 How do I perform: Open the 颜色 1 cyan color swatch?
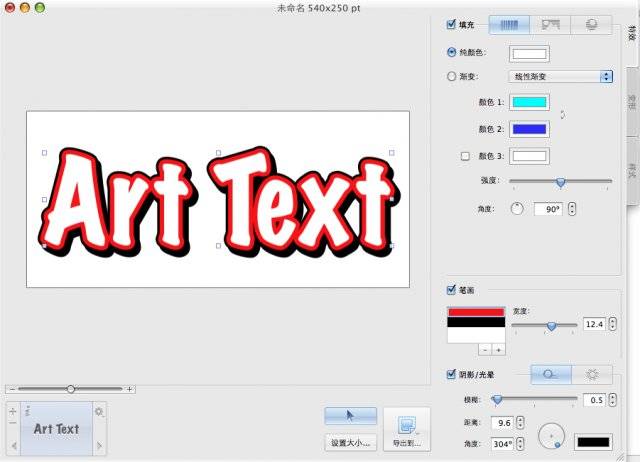pyautogui.click(x=529, y=102)
